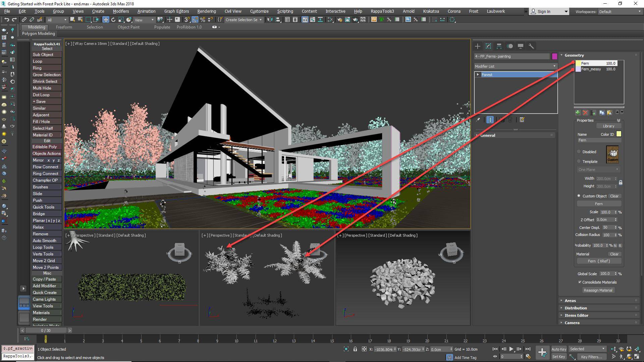Open the Rendering menu
This screenshot has width=644, height=362.
(x=206, y=11)
